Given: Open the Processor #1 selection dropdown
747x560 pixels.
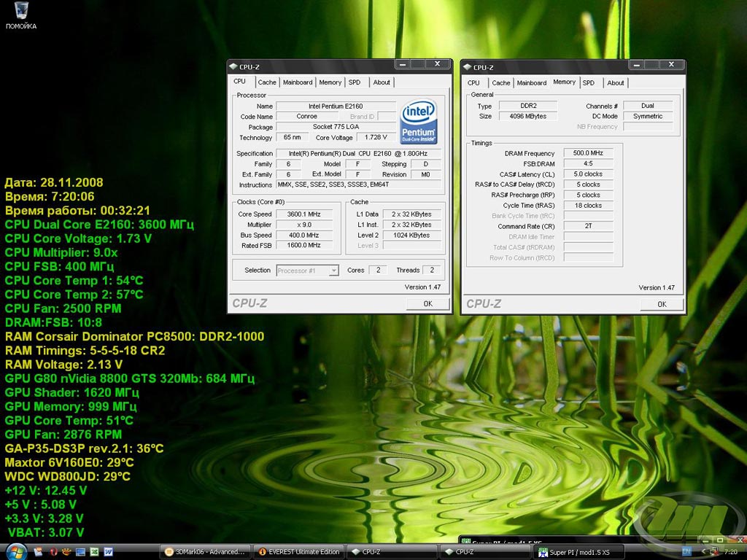Looking at the screenshot, I should [x=307, y=271].
